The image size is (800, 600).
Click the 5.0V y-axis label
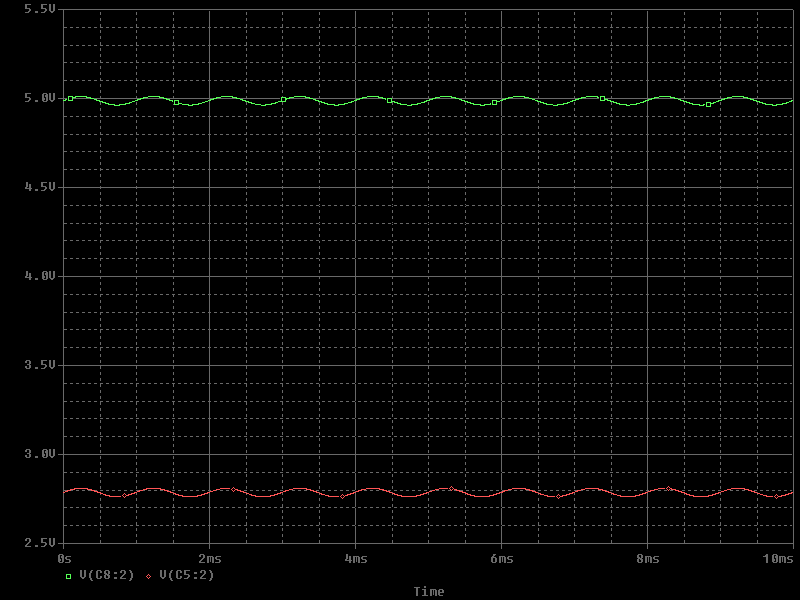(40, 98)
